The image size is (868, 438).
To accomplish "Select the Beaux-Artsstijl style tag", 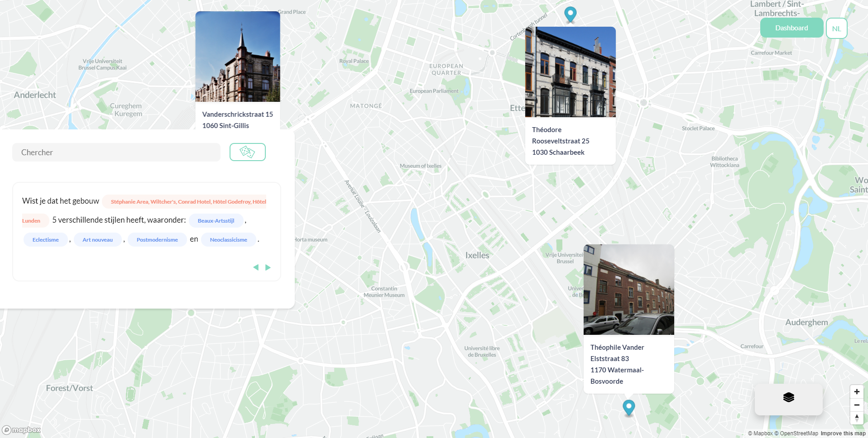I will 216,221.
